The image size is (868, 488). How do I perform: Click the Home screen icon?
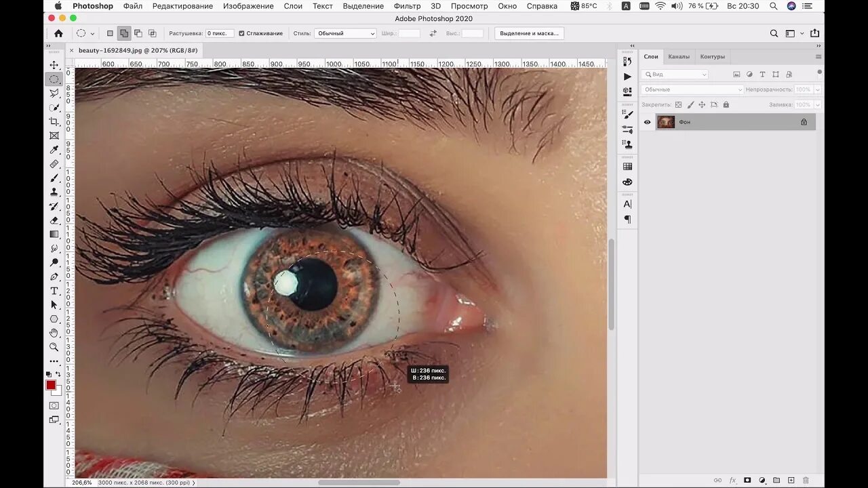point(58,33)
